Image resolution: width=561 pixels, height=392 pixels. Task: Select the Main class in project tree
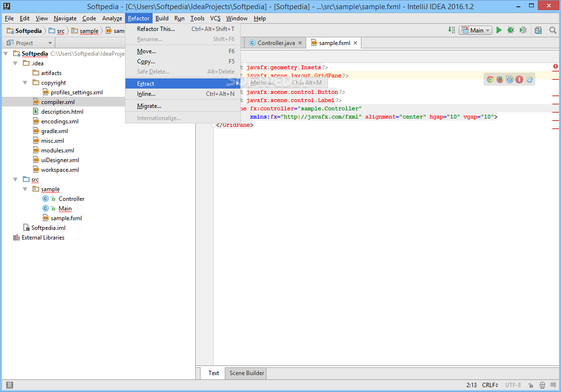tap(65, 208)
